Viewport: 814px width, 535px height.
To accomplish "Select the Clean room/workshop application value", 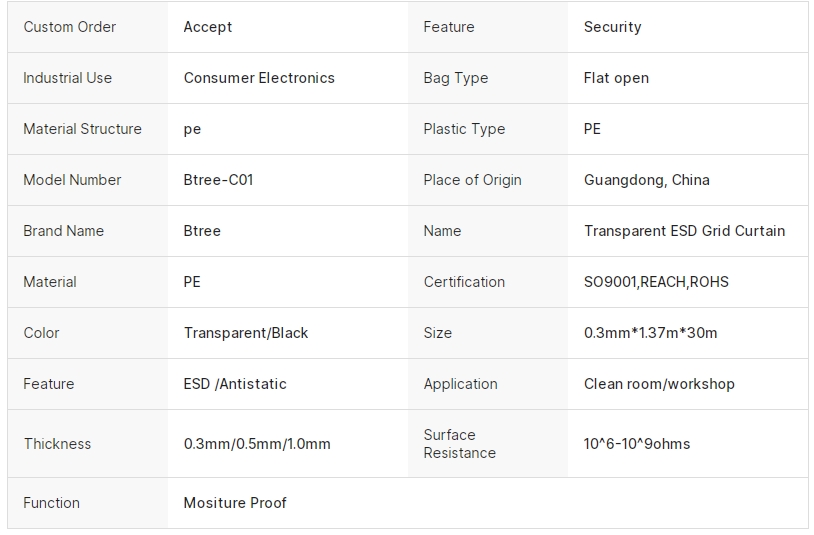I will coord(659,384).
